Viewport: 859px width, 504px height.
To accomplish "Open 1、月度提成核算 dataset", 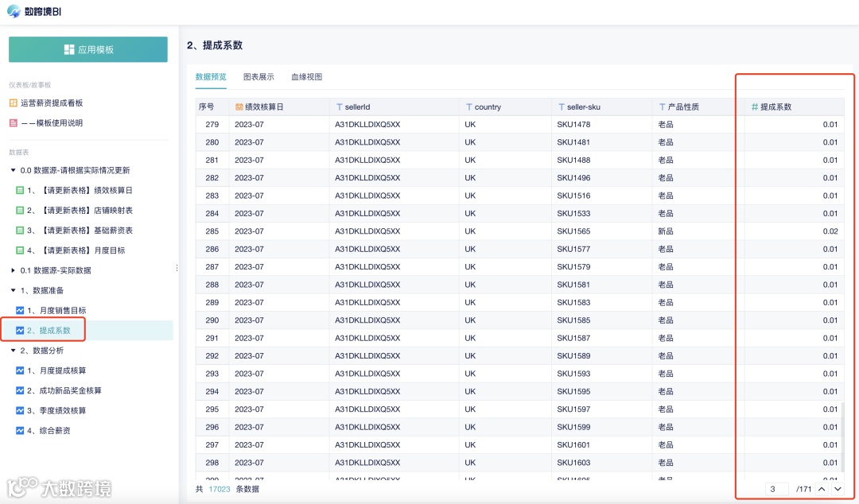I will [x=56, y=370].
